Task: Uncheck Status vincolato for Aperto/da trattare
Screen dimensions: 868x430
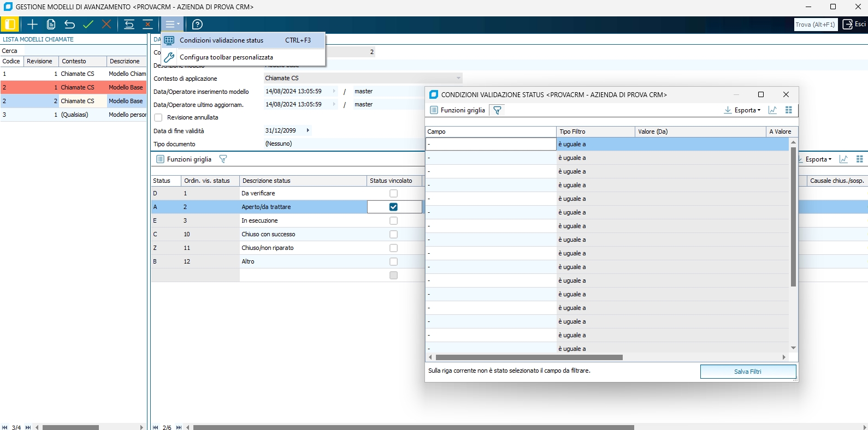Action: [x=393, y=207]
